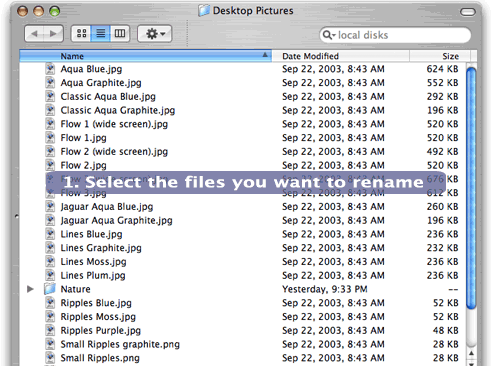This screenshot has height=366, width=492.
Task: Click the Flow 2.jpg file icon
Action: [x=50, y=165]
